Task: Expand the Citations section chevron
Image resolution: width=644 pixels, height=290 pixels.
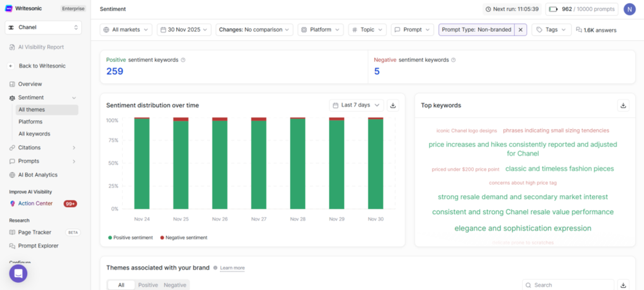Action: pos(74,148)
